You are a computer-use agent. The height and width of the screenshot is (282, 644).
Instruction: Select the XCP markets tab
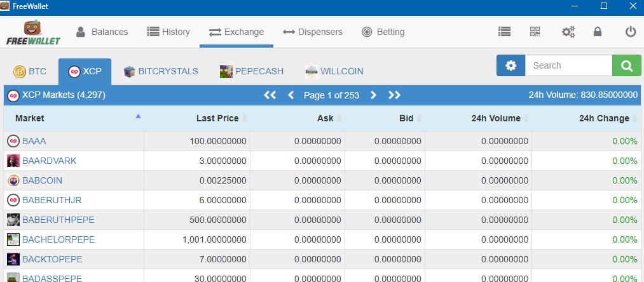click(85, 71)
